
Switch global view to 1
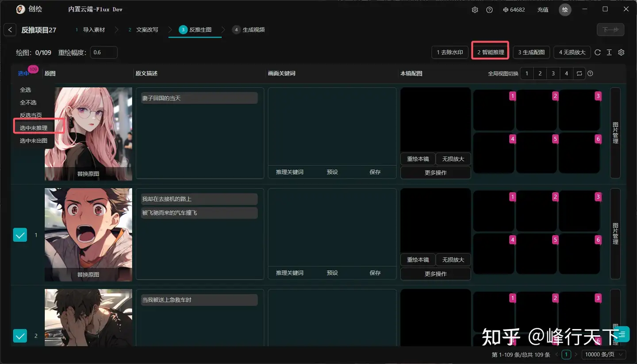pos(527,73)
